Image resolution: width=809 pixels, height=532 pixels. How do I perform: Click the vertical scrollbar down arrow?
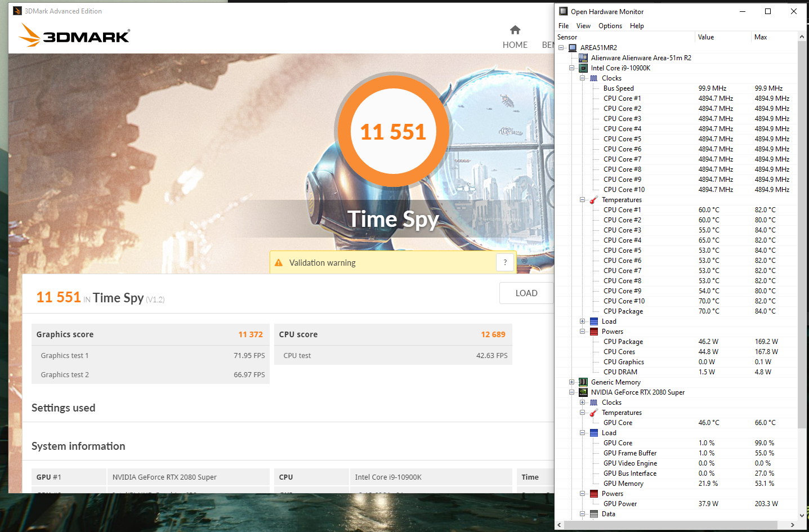[802, 515]
